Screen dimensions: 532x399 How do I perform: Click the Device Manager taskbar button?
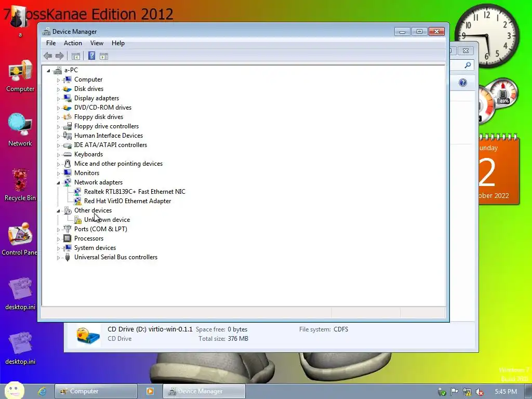pos(204,391)
